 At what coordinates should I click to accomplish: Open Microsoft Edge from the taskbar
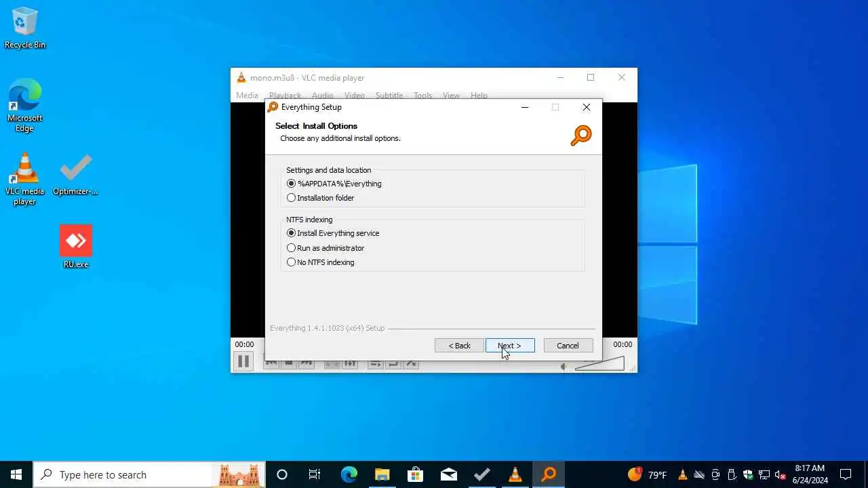[349, 474]
